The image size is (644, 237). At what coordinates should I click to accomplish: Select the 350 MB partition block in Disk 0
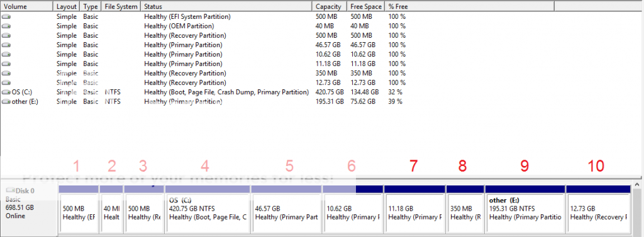pos(465,209)
